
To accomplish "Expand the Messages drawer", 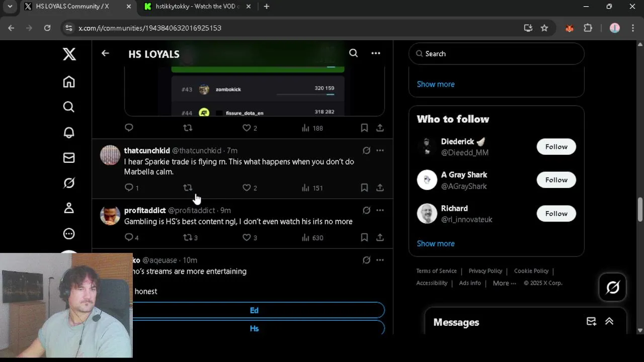I will pyautogui.click(x=609, y=321).
